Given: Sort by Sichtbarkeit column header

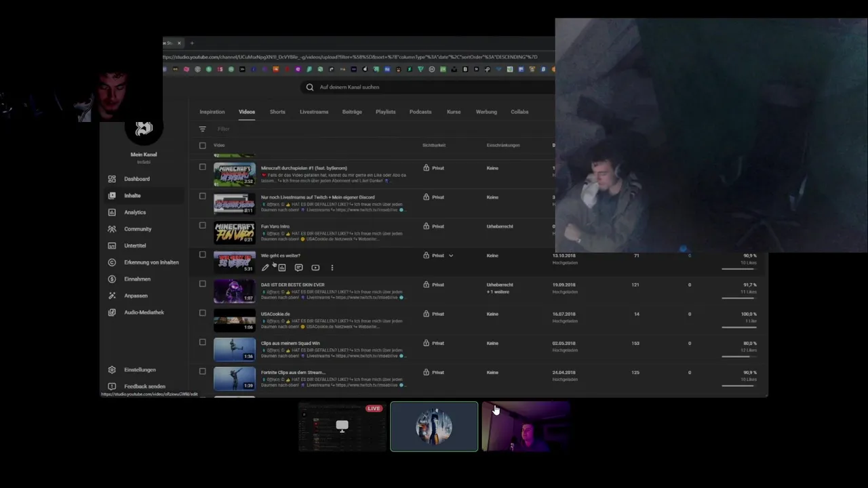Looking at the screenshot, I should (x=435, y=145).
